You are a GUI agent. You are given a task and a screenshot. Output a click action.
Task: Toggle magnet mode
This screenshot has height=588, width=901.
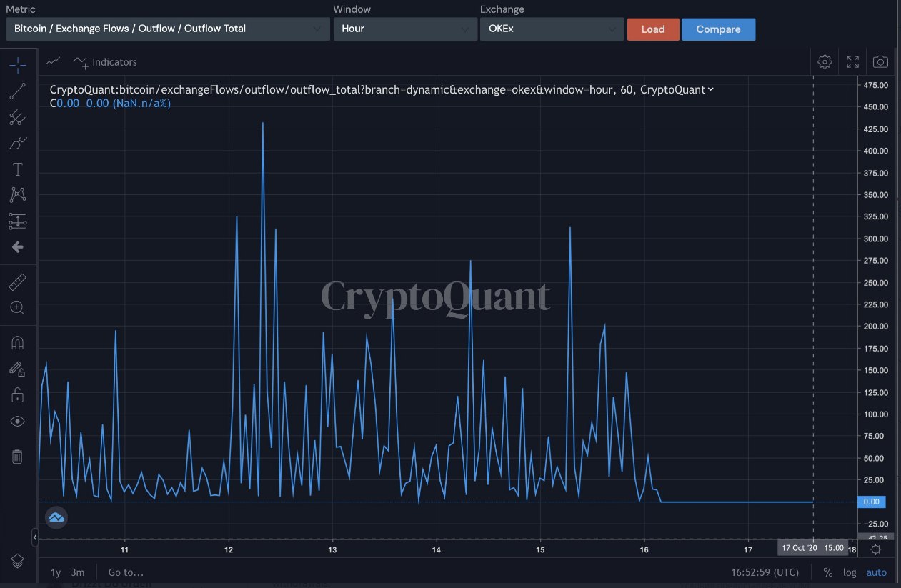click(x=18, y=343)
